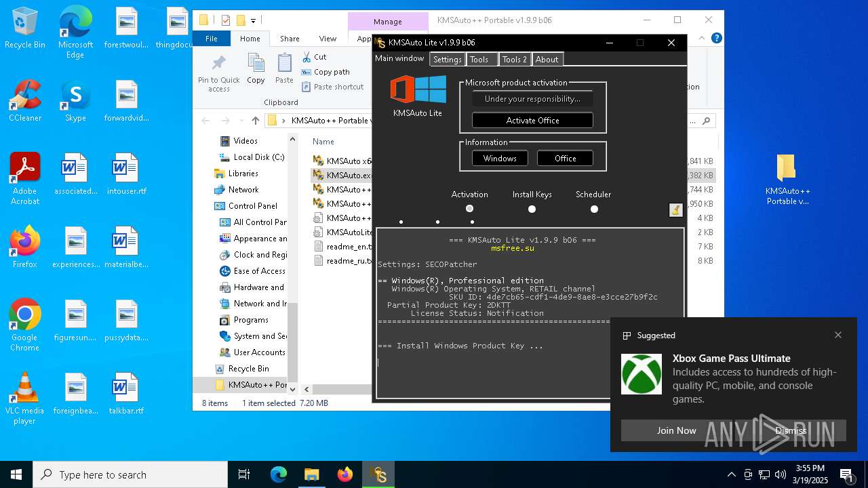Click the Pin to Quick access icon
The image size is (868, 488).
tap(219, 64)
